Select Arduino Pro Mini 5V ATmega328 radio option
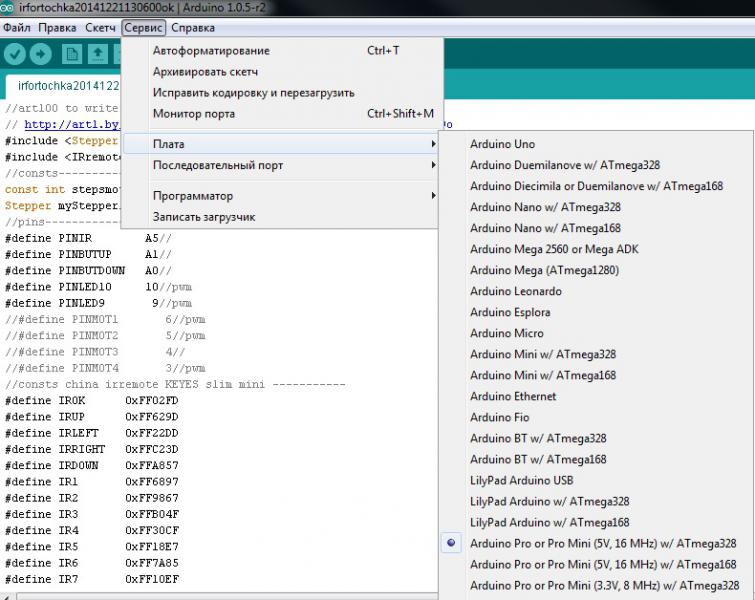 click(451, 543)
